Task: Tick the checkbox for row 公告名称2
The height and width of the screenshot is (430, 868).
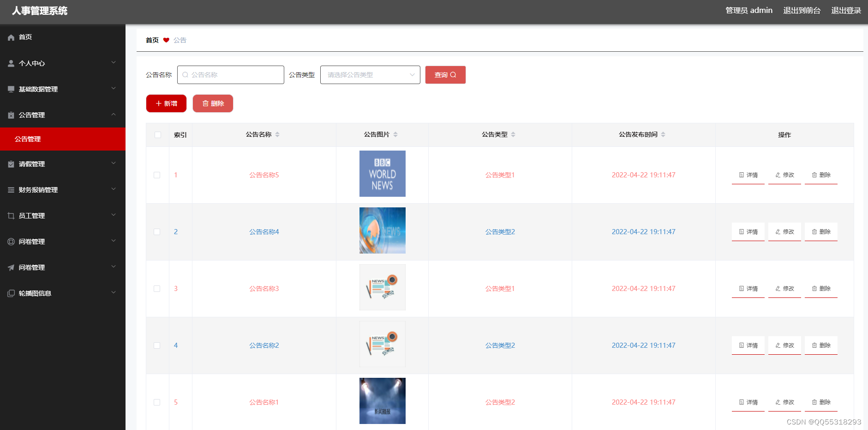Action: coord(157,345)
